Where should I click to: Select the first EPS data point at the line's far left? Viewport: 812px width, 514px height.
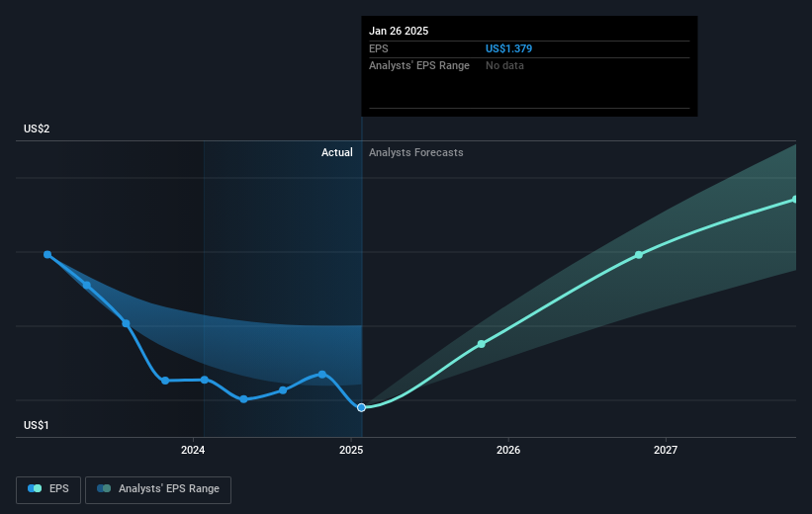(x=47, y=255)
